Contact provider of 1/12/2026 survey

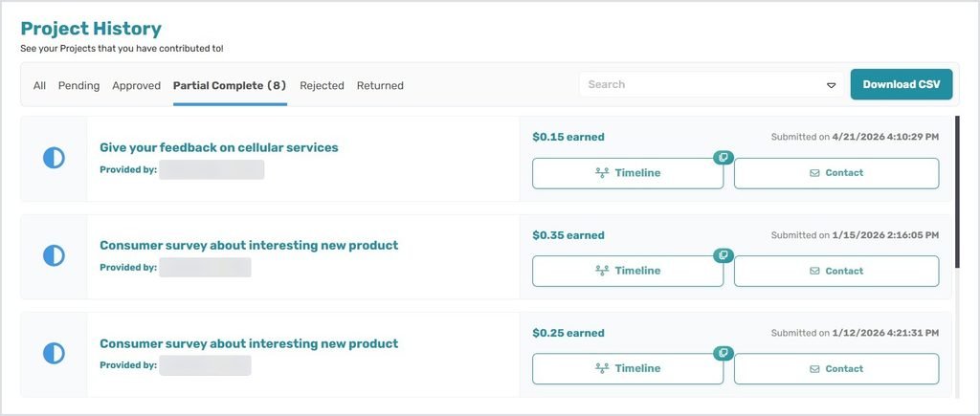coord(836,368)
